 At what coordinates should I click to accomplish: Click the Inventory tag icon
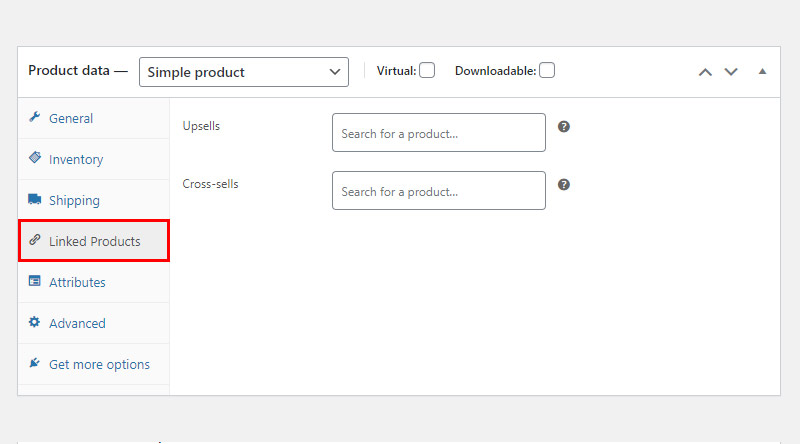(35, 158)
